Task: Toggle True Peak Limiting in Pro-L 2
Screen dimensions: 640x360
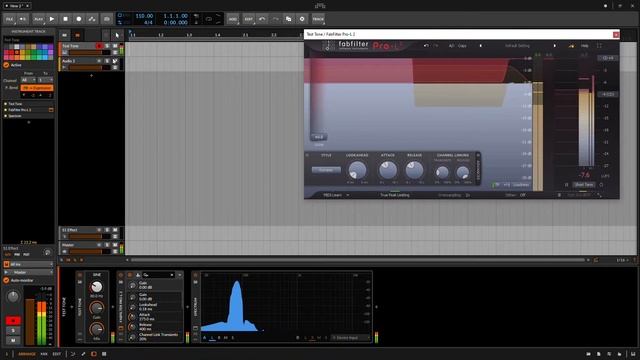Action: tap(395, 196)
